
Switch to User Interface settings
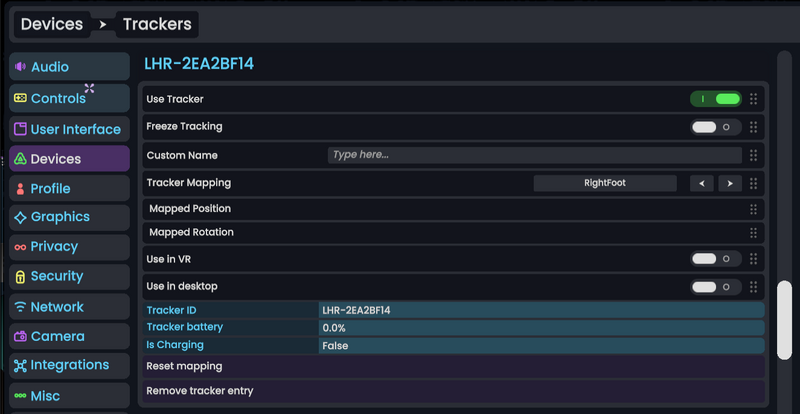click(69, 129)
